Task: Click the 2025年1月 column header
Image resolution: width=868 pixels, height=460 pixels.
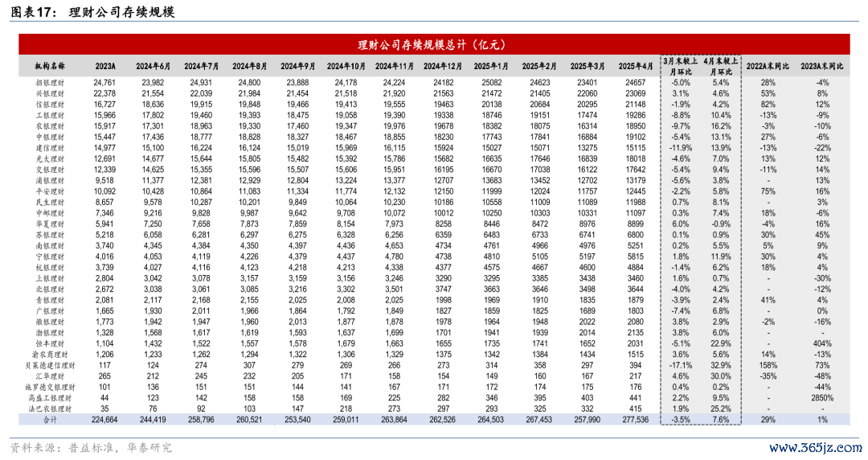Action: pyautogui.click(x=491, y=66)
